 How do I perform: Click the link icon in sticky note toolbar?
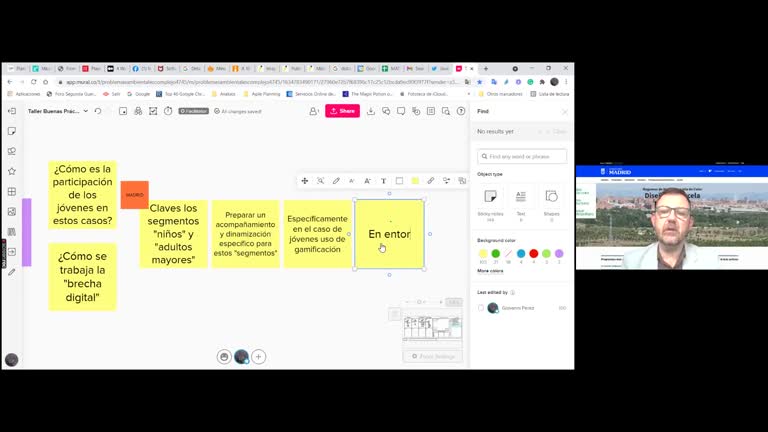coord(431,181)
